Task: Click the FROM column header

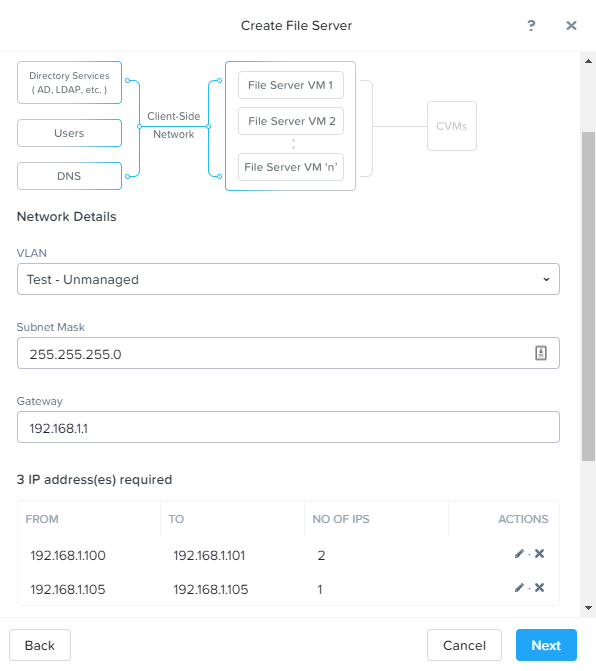Action: click(42, 519)
